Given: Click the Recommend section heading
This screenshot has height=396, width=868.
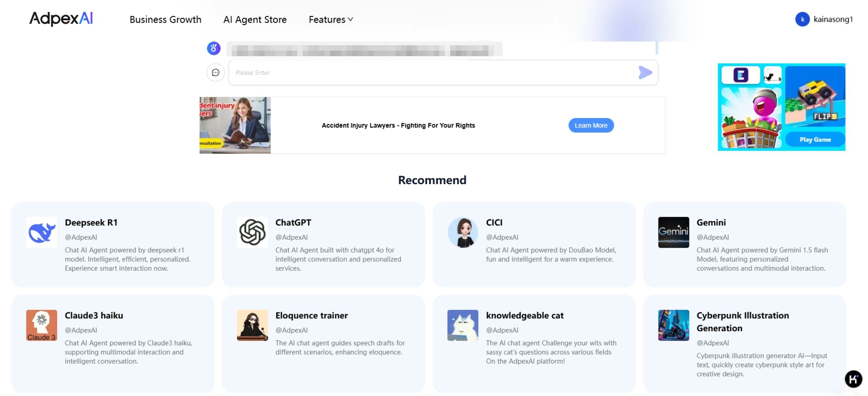Looking at the screenshot, I should 432,180.
